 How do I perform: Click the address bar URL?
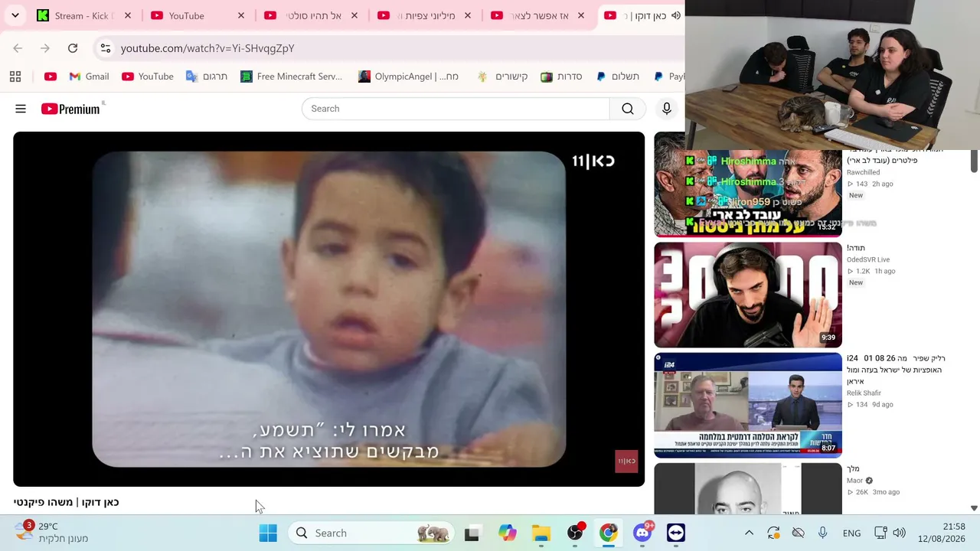point(207,48)
